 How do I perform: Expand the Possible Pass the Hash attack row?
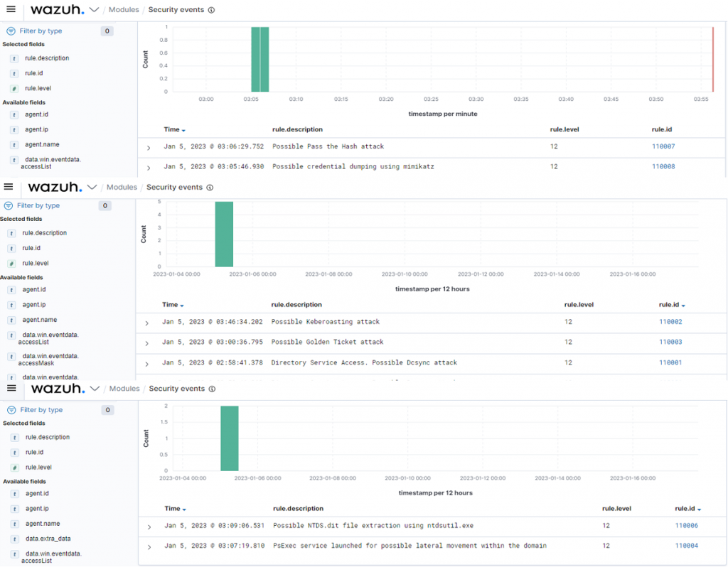point(149,148)
